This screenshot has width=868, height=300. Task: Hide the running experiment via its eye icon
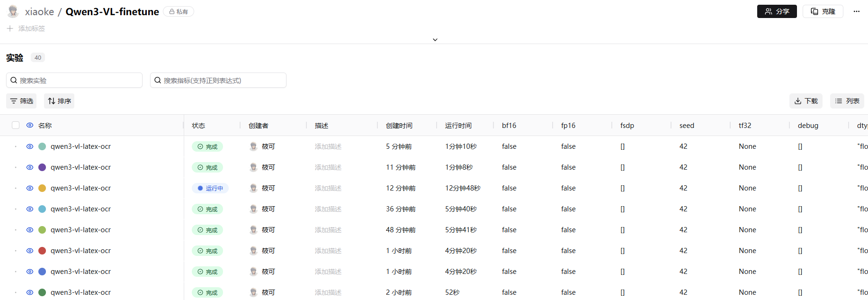click(x=30, y=188)
